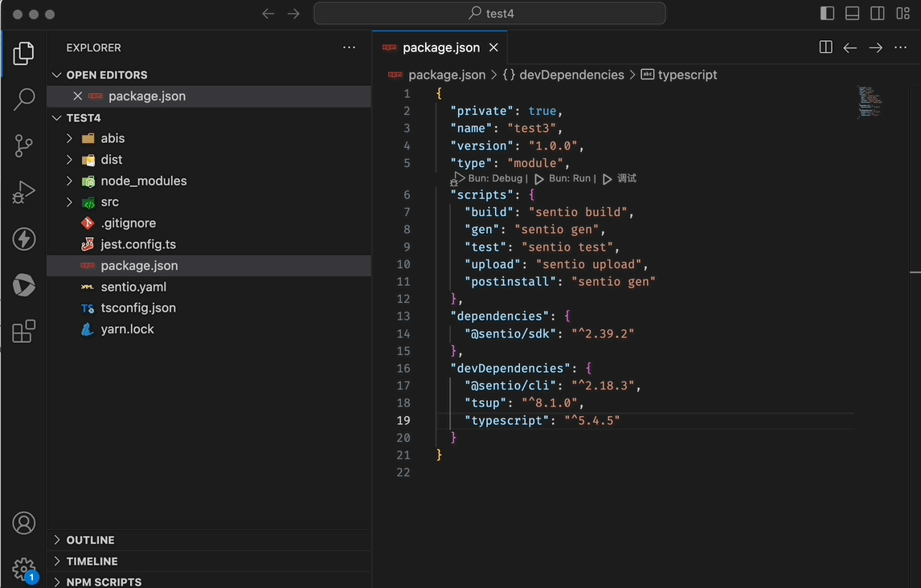Screen dimensions: 921x588
Task: Open the lightning bolt extension view
Action: (23, 239)
